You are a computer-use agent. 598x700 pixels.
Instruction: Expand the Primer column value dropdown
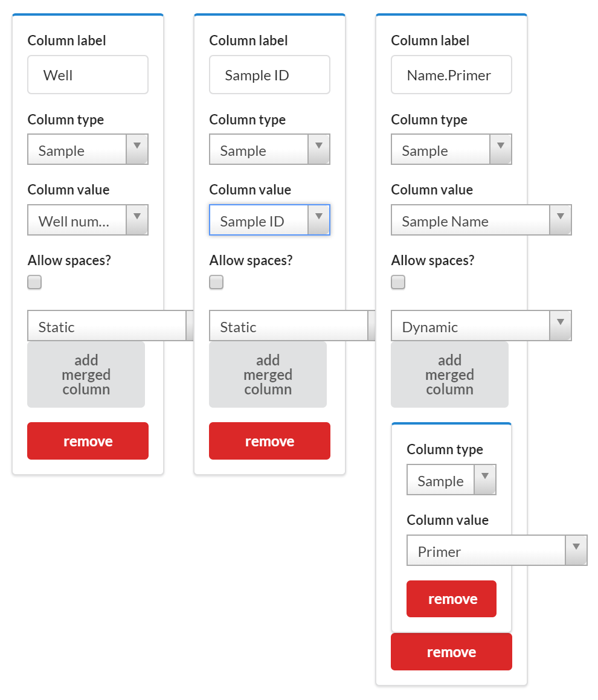click(x=497, y=550)
